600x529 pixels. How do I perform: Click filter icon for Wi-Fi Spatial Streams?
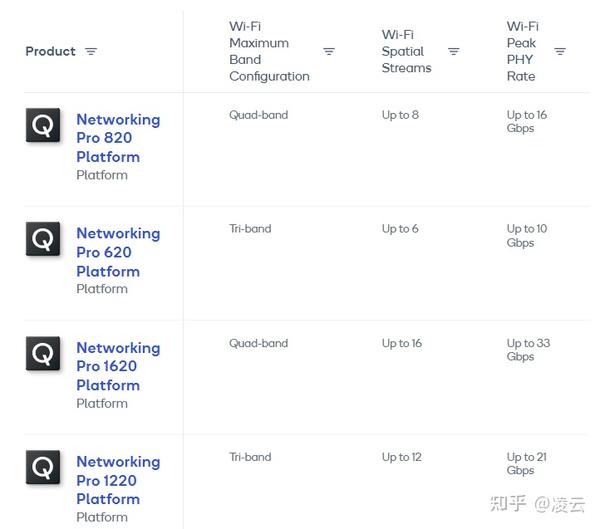pyautogui.click(x=454, y=51)
